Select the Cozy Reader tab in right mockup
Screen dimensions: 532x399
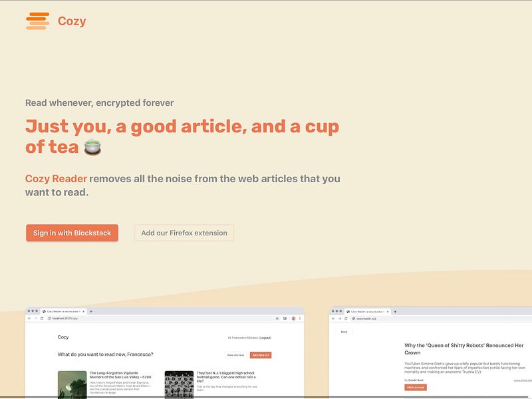(x=368, y=311)
